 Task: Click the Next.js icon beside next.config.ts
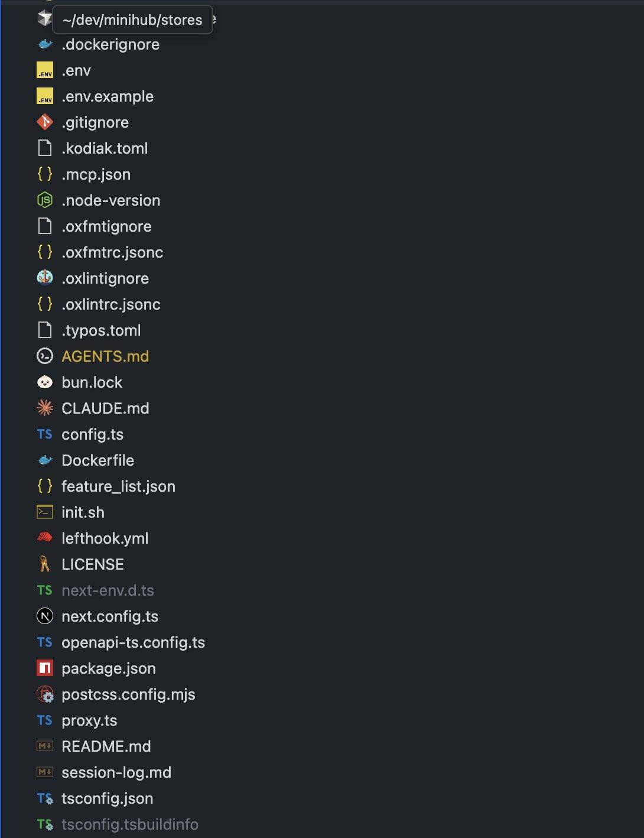point(45,616)
